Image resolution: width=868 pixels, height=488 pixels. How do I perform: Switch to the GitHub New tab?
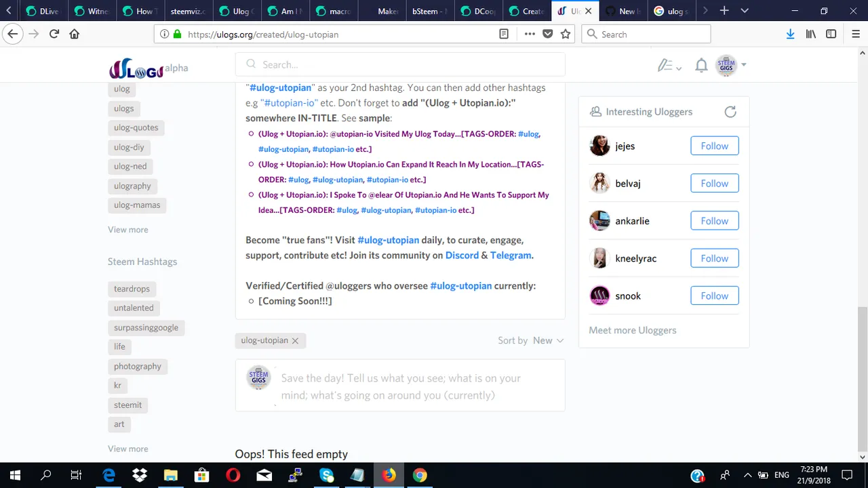[x=623, y=11]
